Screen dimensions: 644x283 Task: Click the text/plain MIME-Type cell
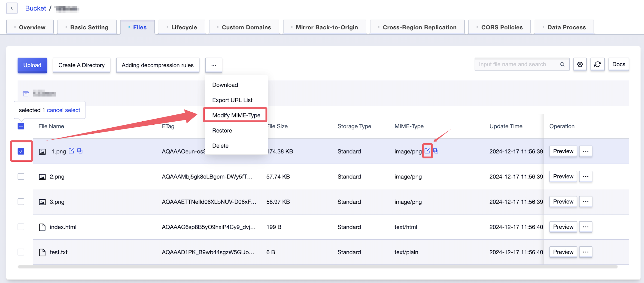(406, 252)
